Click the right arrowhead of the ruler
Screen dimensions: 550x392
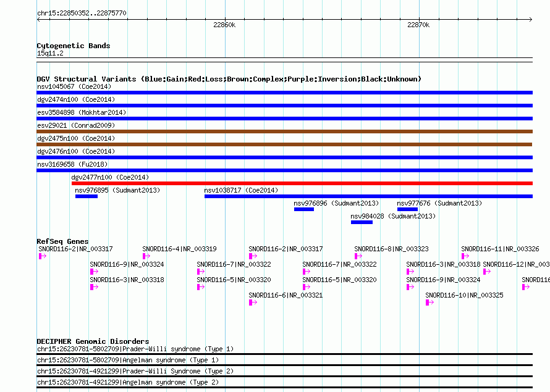click(531, 19)
